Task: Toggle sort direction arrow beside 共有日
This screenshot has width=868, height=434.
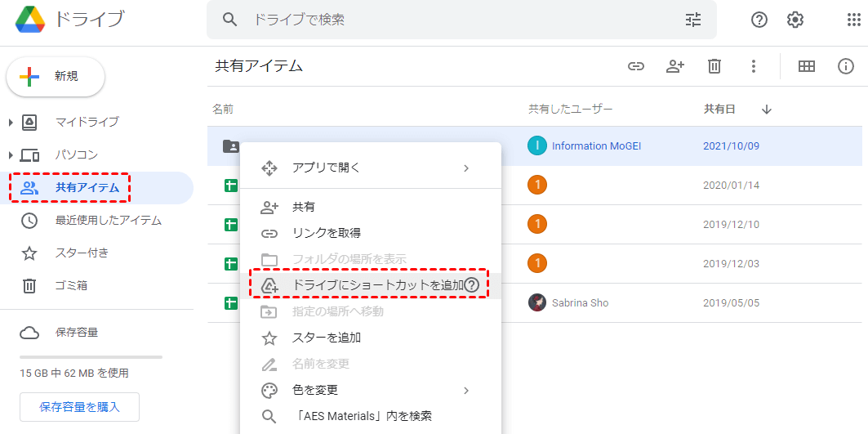Action: coord(767,110)
